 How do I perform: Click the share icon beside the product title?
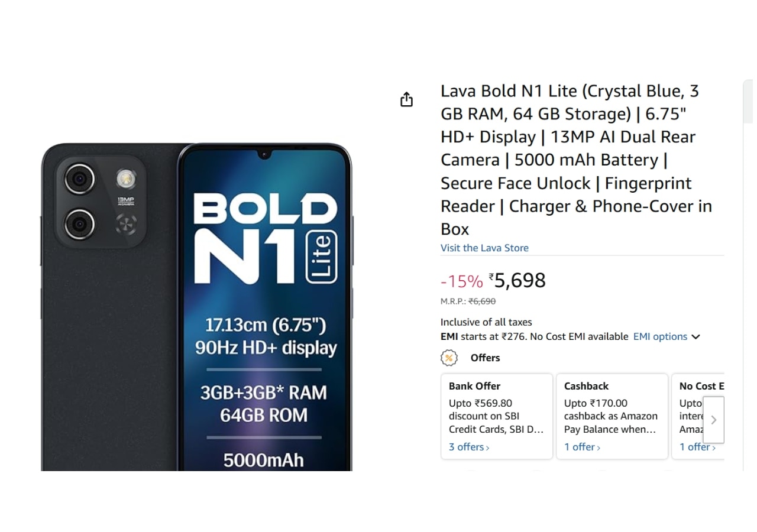click(406, 99)
